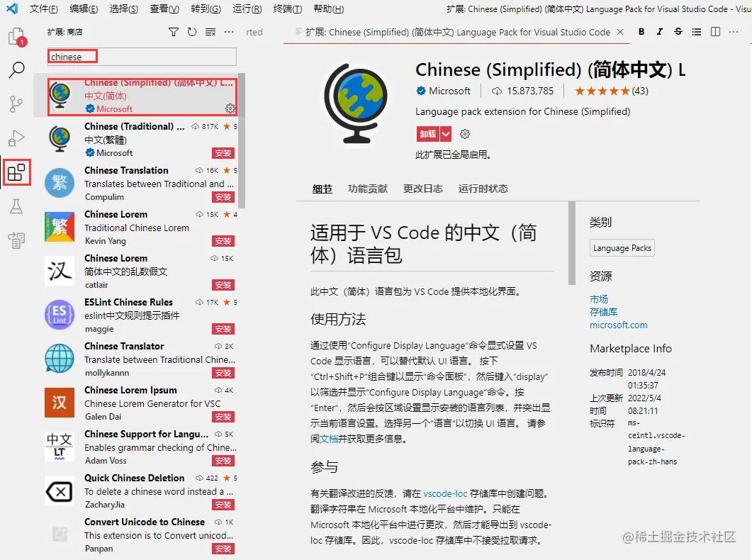Uninstall the Chinese Simplified language pack
This screenshot has height=560, width=752.
click(428, 134)
